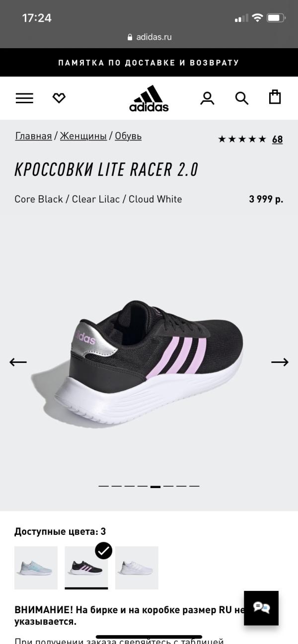Image resolution: width=298 pixels, height=644 pixels.
Task: Open the shopping bag icon
Action: click(275, 97)
